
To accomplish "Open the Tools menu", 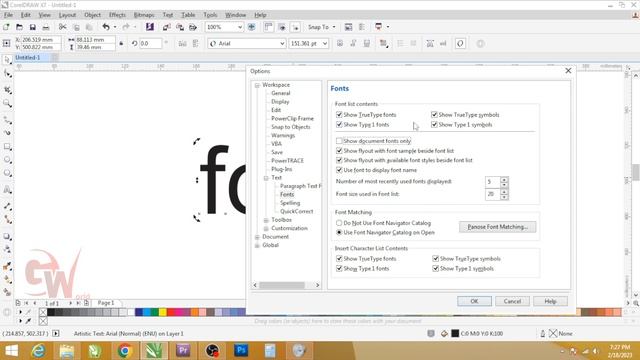I will [210, 15].
